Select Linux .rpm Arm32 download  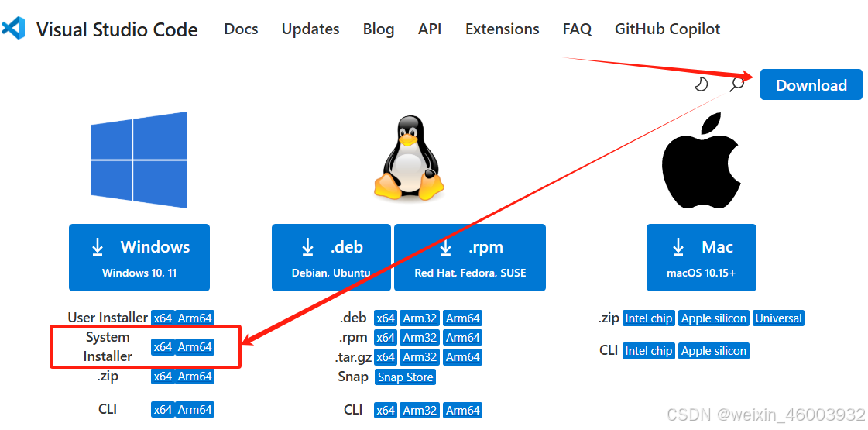pyautogui.click(x=420, y=337)
